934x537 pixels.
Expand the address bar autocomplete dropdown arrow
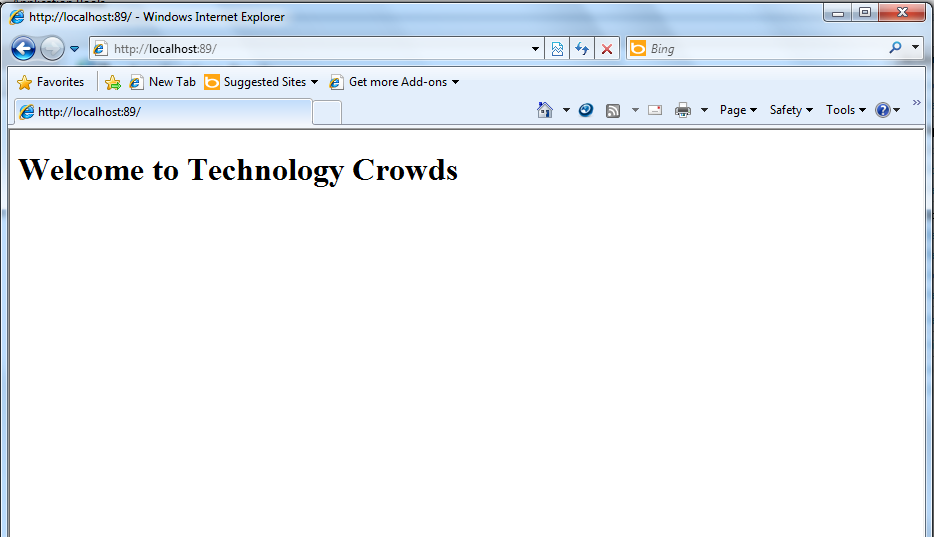coord(535,49)
